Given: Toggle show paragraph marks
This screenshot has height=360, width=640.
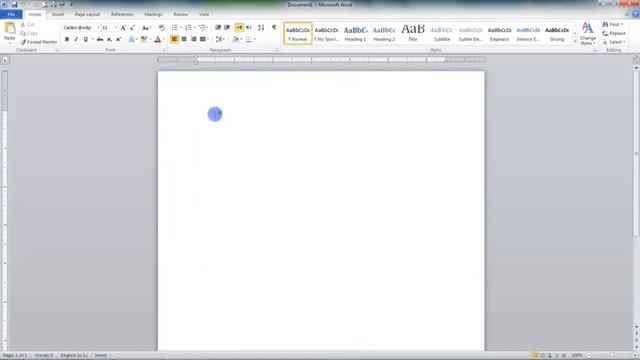Looking at the screenshot, I should pos(274,28).
